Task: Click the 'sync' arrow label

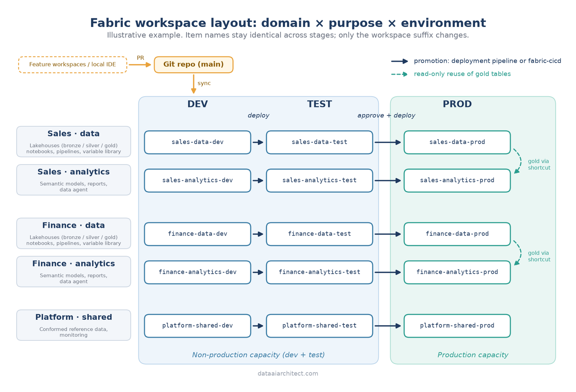Action: (204, 83)
